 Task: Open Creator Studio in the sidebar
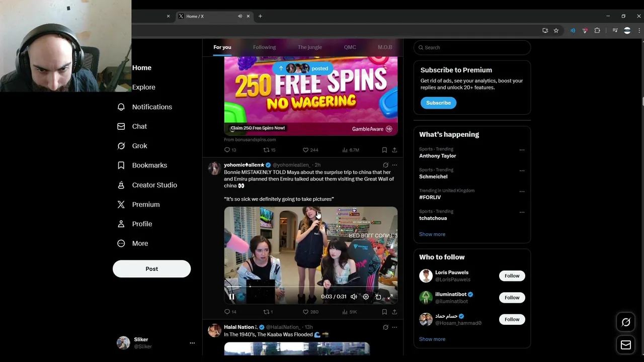(x=147, y=185)
